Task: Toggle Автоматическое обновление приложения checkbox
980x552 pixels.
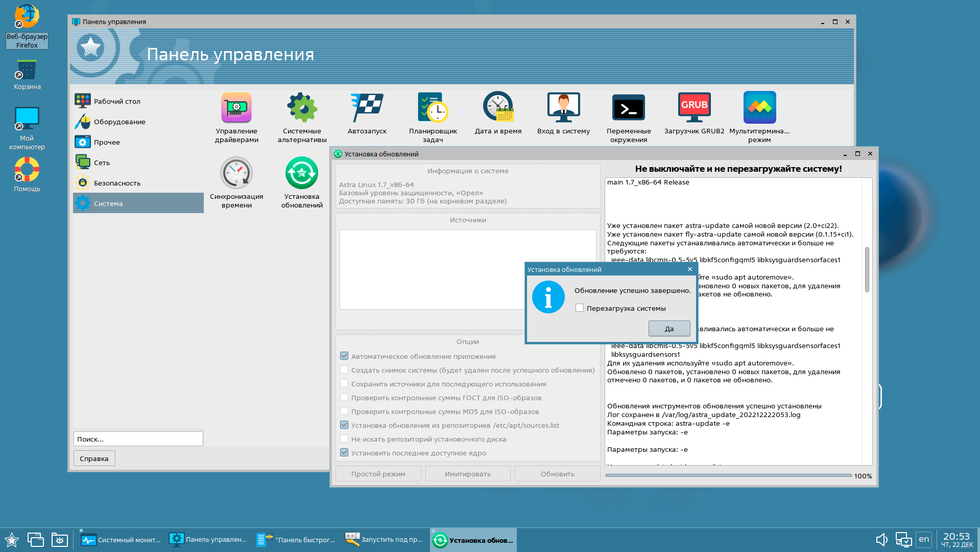Action: click(x=344, y=356)
